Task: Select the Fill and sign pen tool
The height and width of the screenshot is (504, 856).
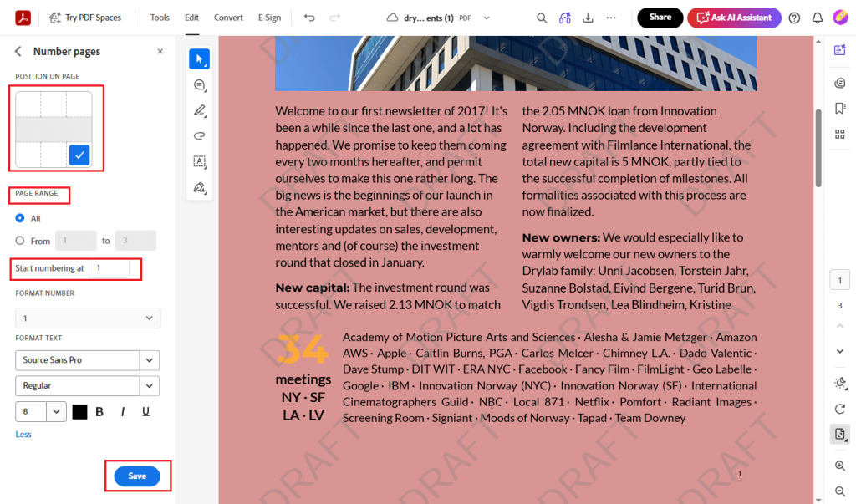Action: 199,188
